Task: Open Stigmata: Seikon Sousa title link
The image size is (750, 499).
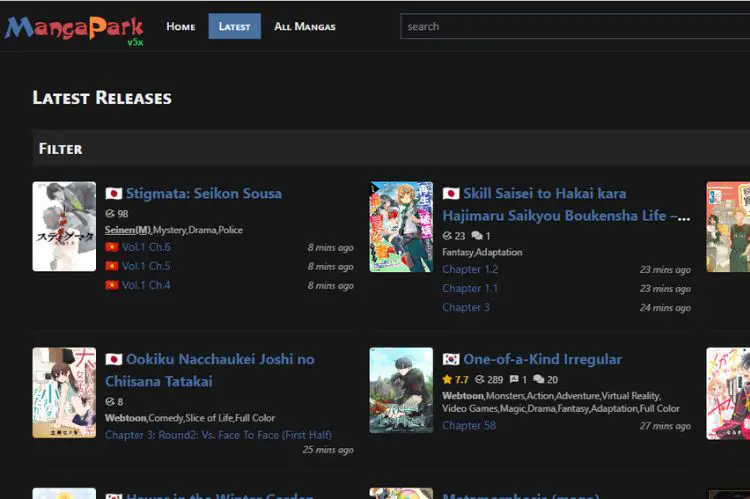Action: (x=204, y=193)
